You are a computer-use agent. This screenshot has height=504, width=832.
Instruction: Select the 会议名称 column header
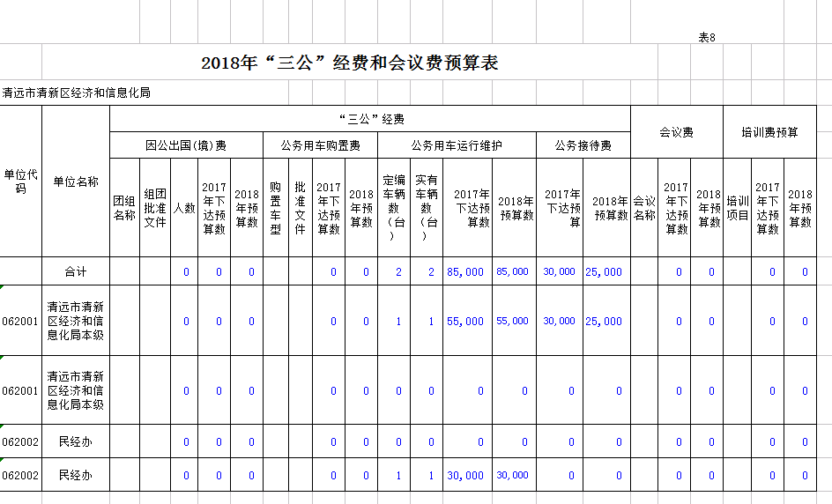[x=644, y=208]
